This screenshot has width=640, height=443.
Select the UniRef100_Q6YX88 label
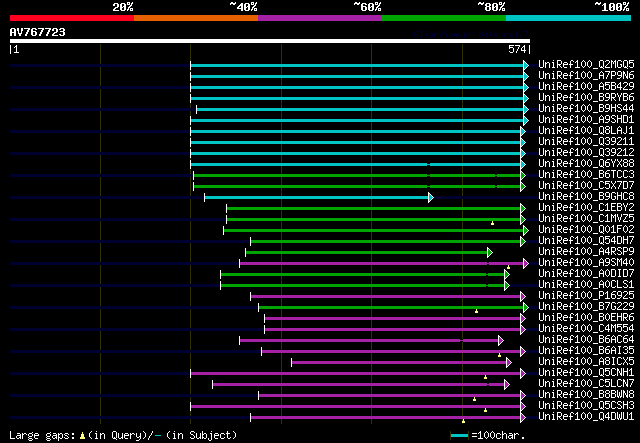[x=586, y=164]
